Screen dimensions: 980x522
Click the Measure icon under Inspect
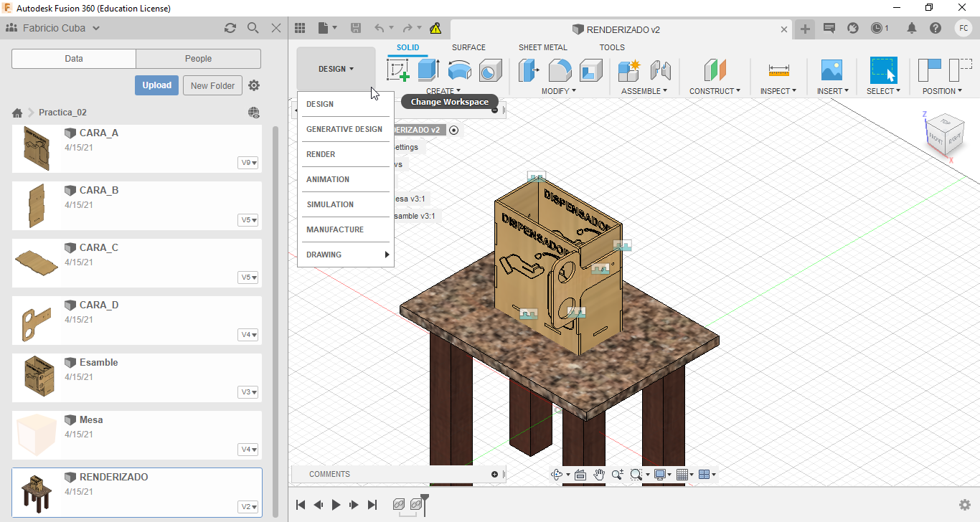click(x=778, y=70)
